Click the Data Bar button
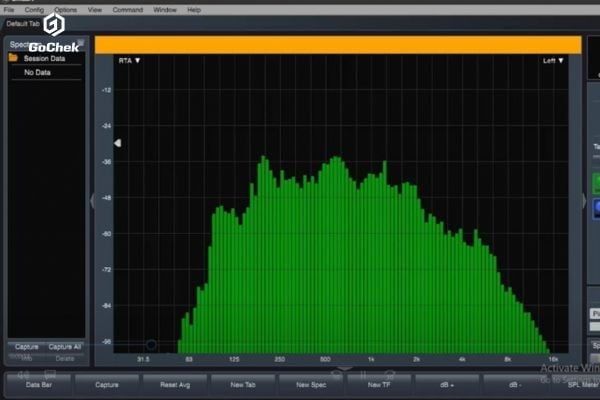 coord(39,385)
